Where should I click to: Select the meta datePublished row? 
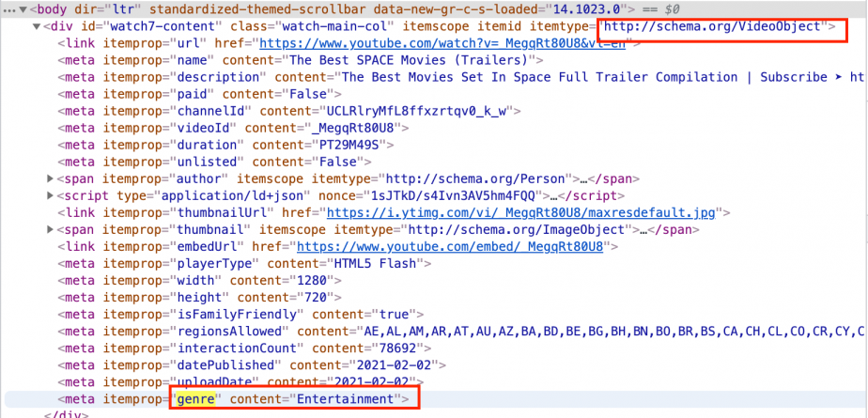[252, 365]
